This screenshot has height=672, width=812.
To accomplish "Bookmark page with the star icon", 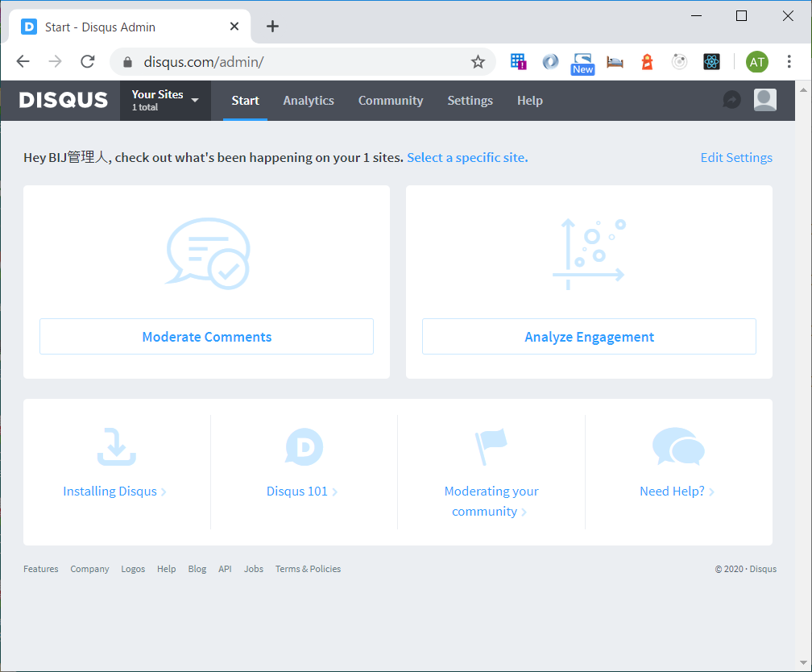I will pos(478,62).
